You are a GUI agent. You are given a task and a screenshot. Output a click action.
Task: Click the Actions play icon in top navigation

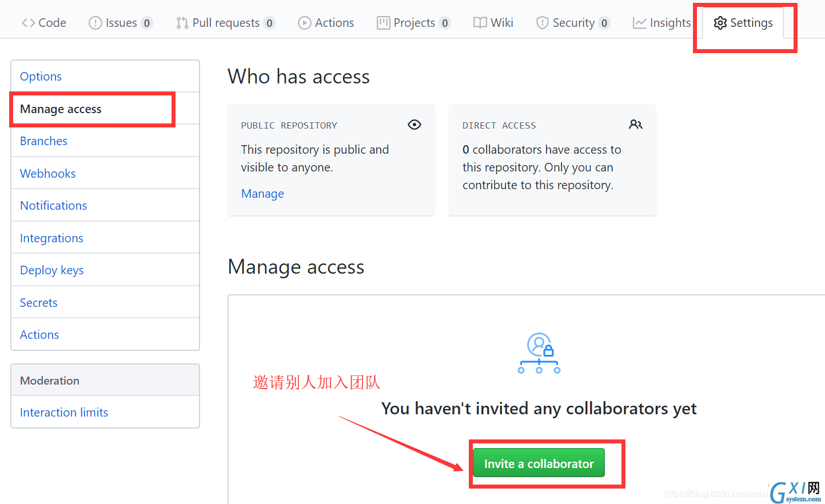tap(305, 23)
